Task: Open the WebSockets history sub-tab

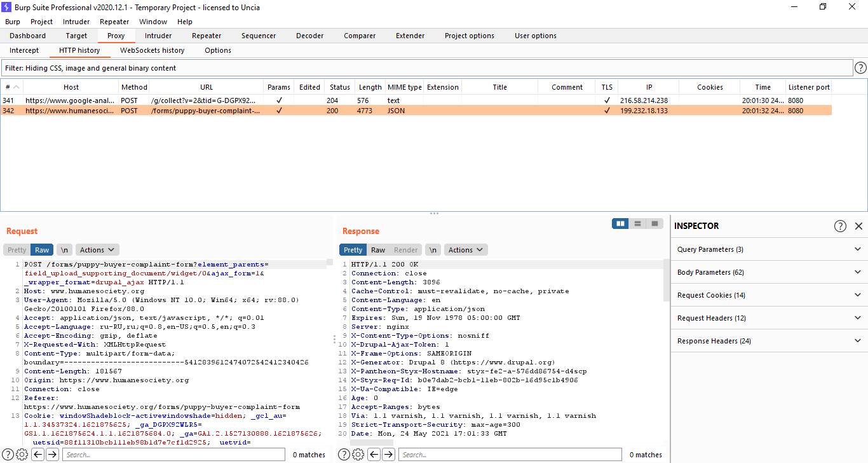Action: point(153,50)
